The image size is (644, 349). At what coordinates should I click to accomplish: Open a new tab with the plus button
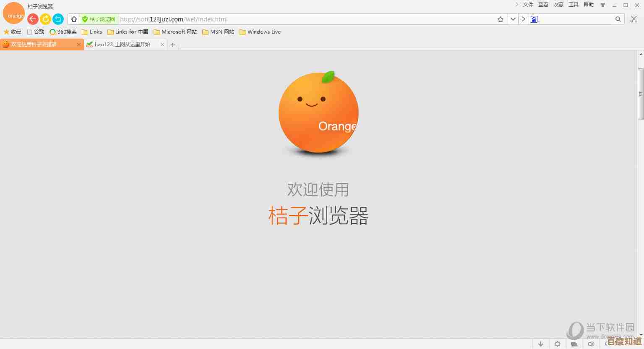tap(172, 44)
